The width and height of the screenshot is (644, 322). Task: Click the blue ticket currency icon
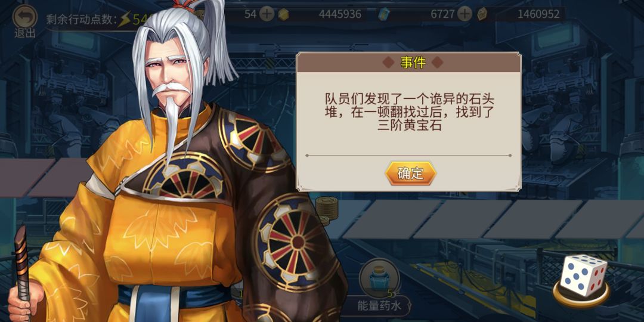pyautogui.click(x=383, y=14)
